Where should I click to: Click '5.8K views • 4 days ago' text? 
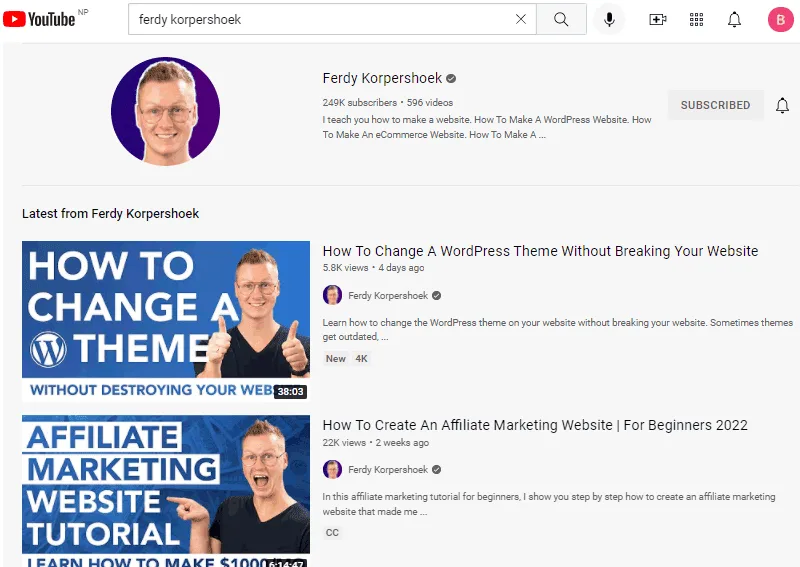[373, 268]
